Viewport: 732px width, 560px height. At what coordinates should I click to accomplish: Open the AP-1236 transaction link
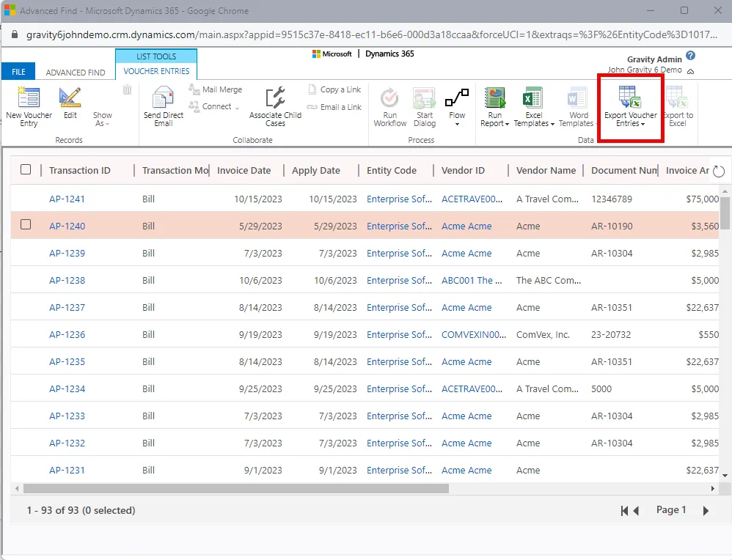coord(67,334)
